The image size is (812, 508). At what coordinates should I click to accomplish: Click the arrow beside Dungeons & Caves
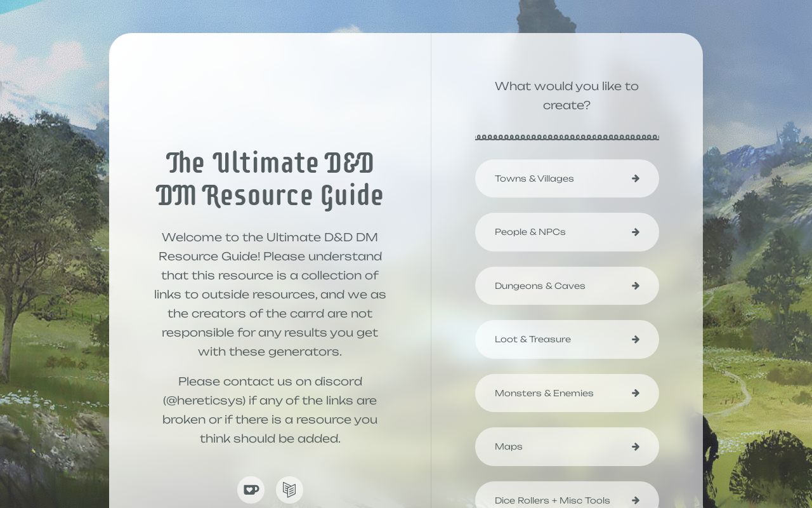click(x=635, y=286)
